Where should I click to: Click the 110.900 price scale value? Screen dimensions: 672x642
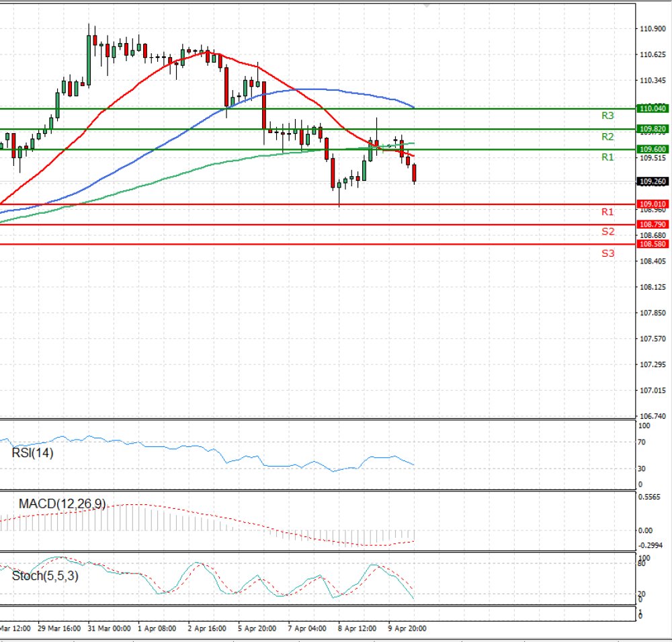[653, 29]
